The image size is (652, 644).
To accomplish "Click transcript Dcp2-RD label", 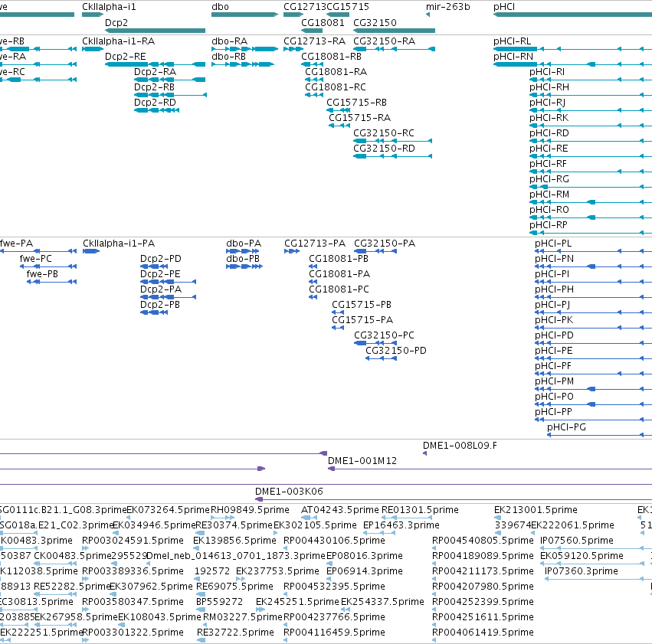I will [x=155, y=103].
